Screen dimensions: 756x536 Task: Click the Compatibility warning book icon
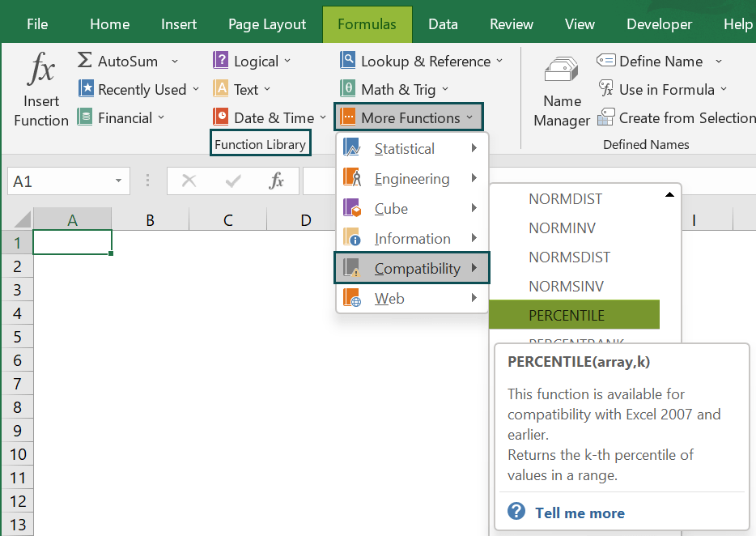tap(351, 267)
